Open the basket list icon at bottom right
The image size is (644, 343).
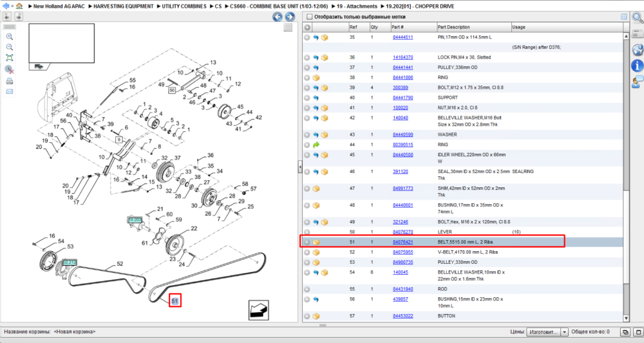[x=626, y=332]
